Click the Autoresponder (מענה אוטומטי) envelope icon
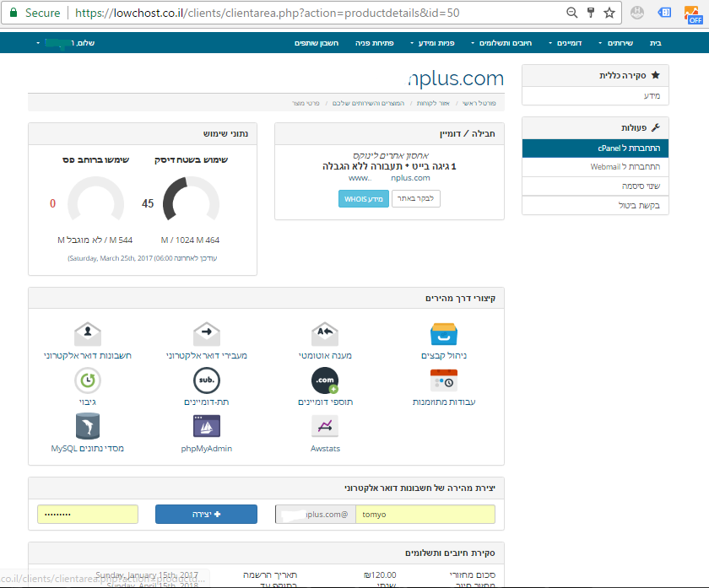 click(325, 334)
